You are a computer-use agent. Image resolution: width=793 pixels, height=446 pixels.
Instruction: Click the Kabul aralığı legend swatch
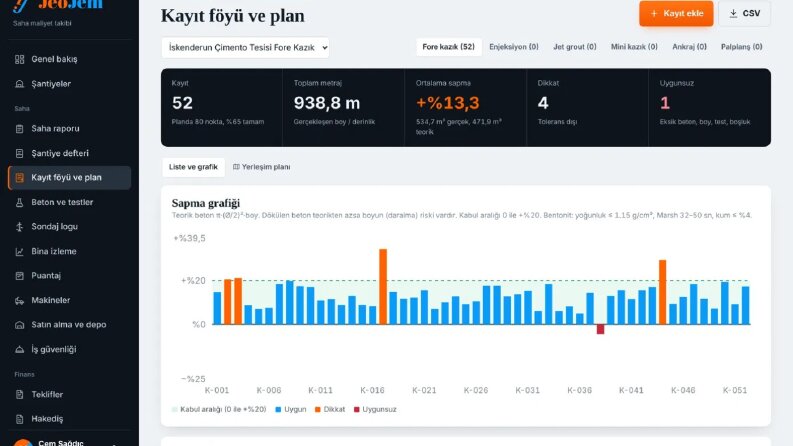pos(174,410)
